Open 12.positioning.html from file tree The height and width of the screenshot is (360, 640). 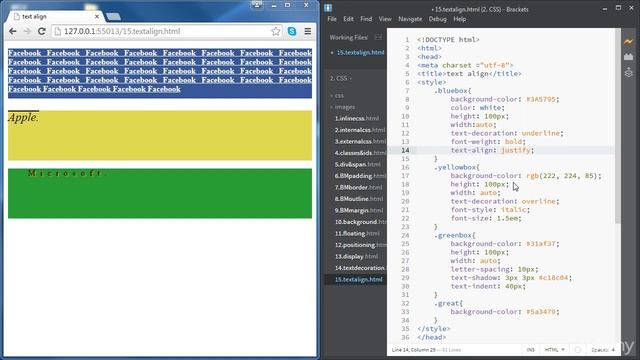pos(360,245)
